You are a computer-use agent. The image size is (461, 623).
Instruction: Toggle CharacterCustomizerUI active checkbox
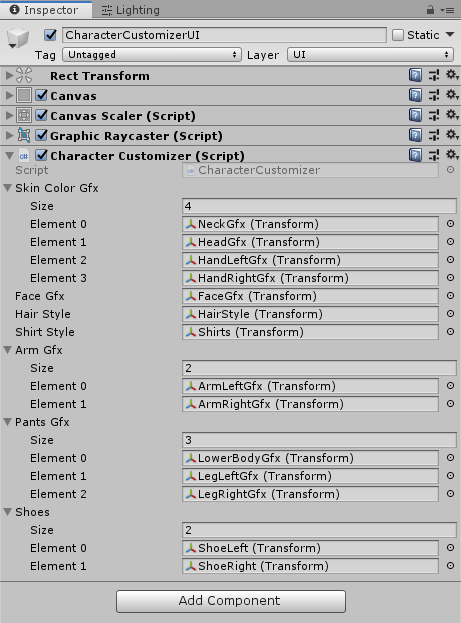50,35
